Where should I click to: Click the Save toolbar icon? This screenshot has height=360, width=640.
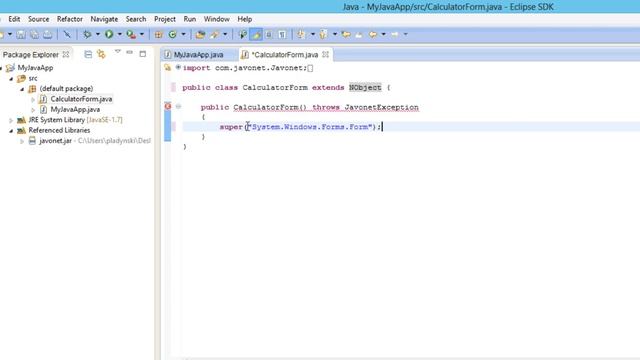21,35
